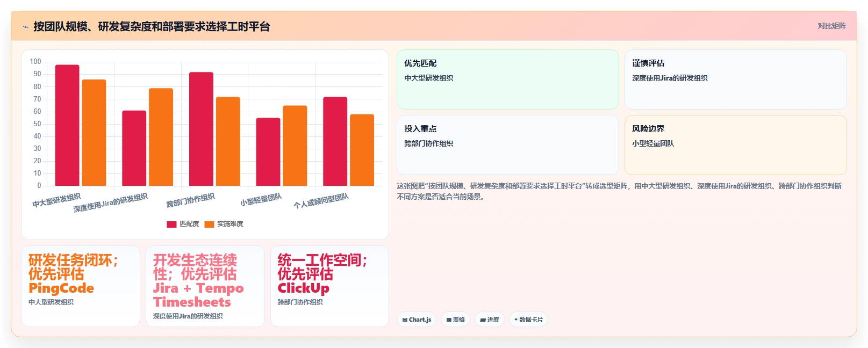Click the orange 实施难度 bar for 小型轻量团队
868x348 pixels.
295,146
